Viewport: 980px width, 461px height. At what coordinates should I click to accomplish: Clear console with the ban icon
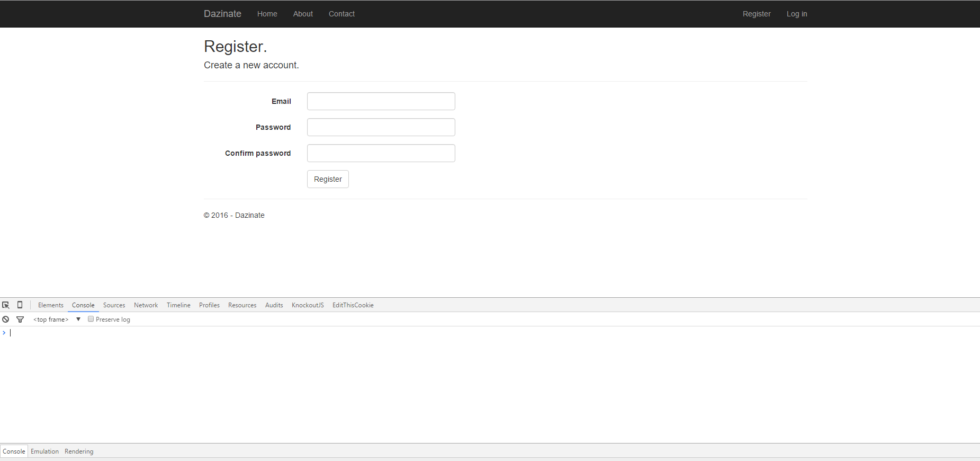click(x=6, y=320)
